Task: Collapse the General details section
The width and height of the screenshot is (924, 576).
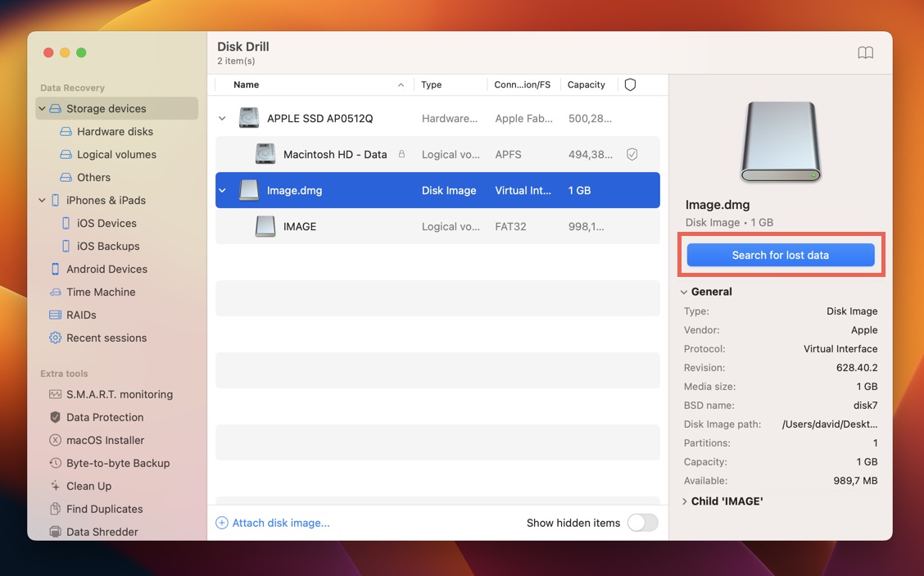Action: click(x=683, y=292)
